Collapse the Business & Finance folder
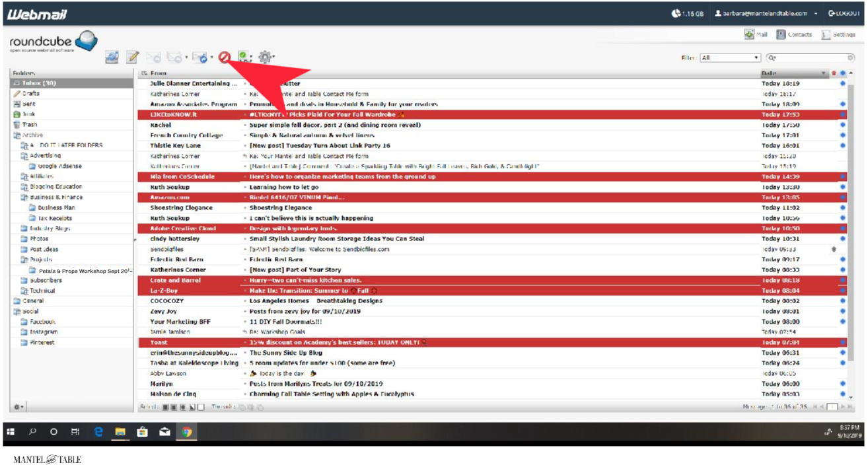The width and height of the screenshot is (868, 465). click(x=24, y=197)
